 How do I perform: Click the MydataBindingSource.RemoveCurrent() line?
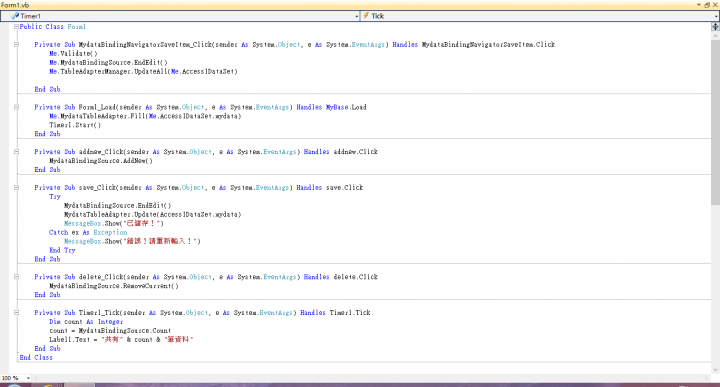click(114, 286)
